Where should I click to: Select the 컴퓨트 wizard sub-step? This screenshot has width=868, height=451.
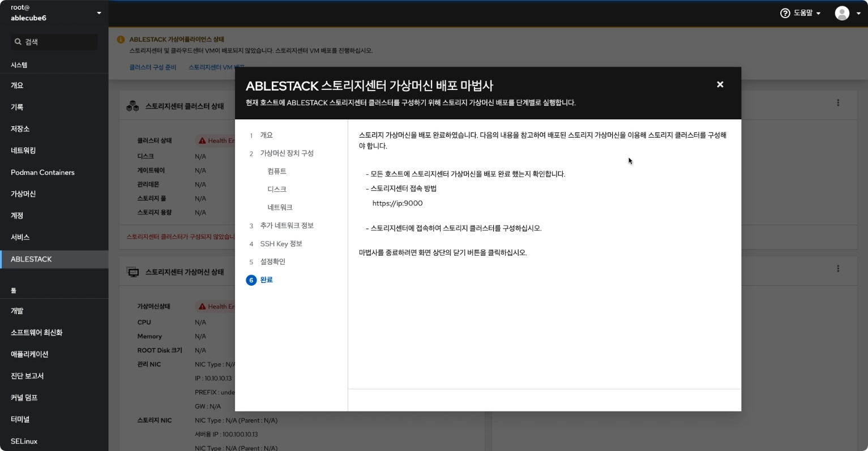point(277,171)
